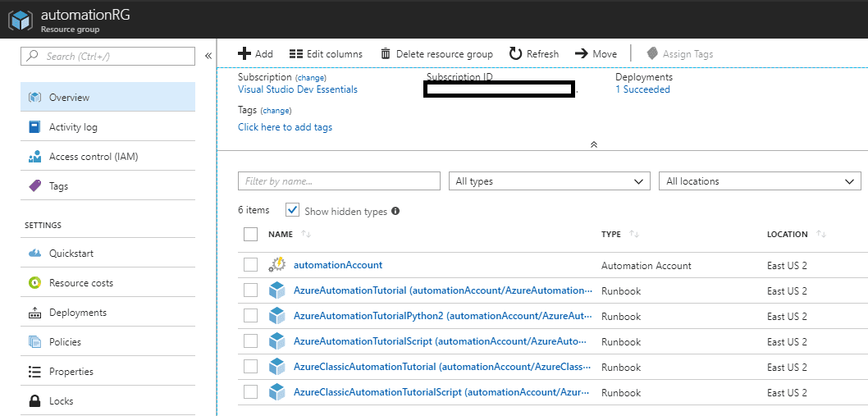Click the Overview cube icon in sidebar

coord(35,98)
